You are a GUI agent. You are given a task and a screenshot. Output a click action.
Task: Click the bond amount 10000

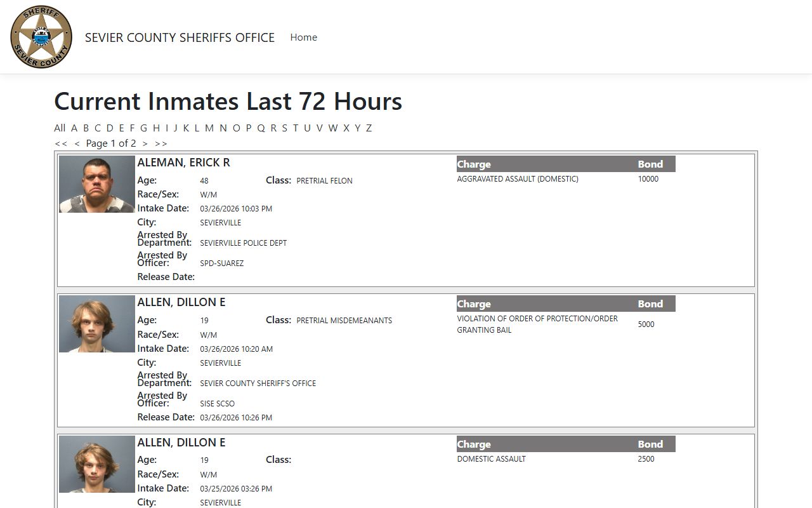click(648, 179)
